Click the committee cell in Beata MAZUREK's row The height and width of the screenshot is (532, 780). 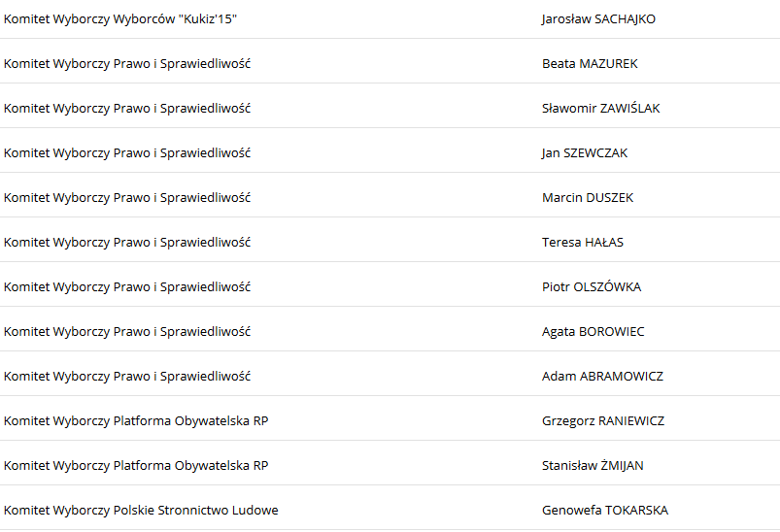pyautogui.click(x=127, y=64)
